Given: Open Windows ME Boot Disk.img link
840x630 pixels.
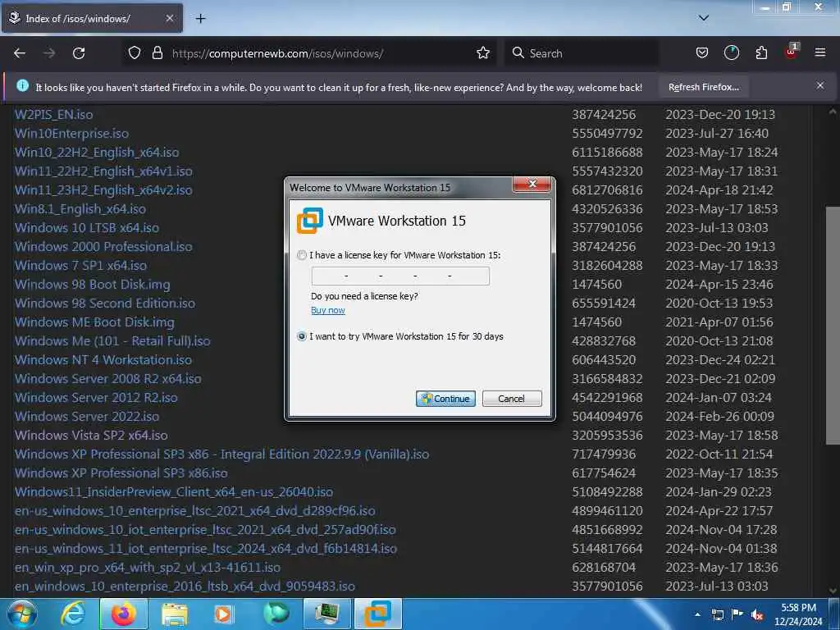Looking at the screenshot, I should click(x=94, y=322).
